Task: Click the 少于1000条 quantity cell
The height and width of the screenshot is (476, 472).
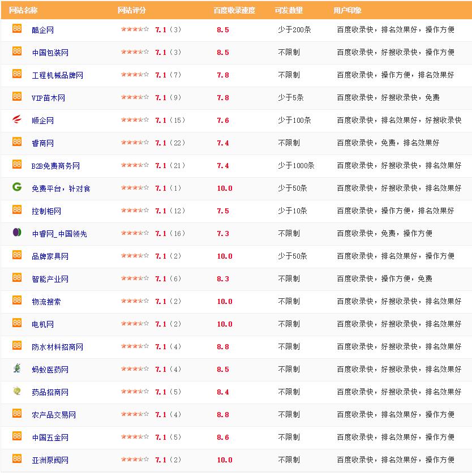Action: point(296,165)
